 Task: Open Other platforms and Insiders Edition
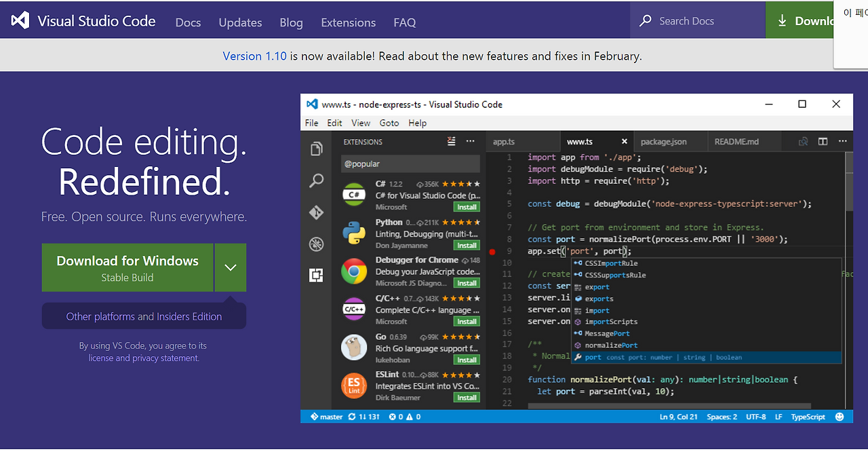click(144, 316)
